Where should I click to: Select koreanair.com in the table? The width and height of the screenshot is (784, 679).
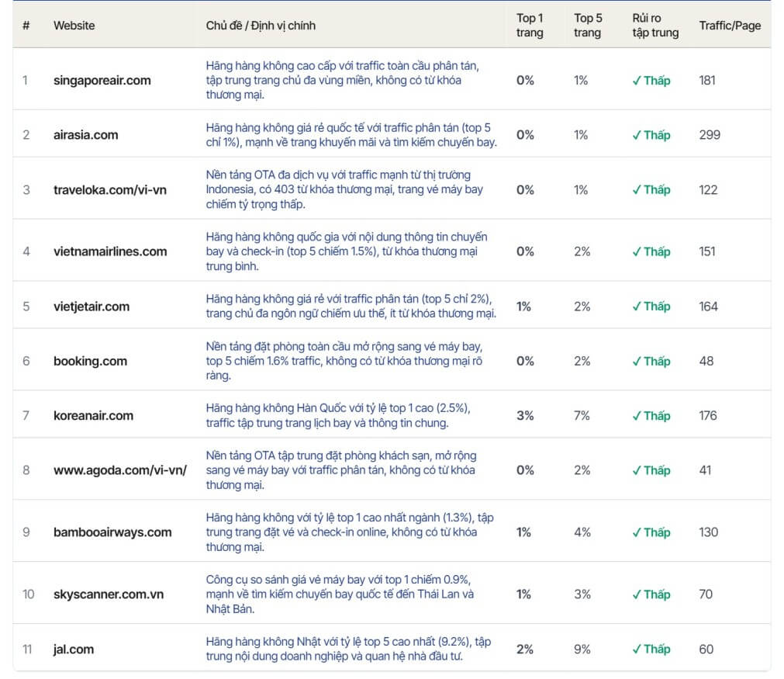pyautogui.click(x=93, y=415)
